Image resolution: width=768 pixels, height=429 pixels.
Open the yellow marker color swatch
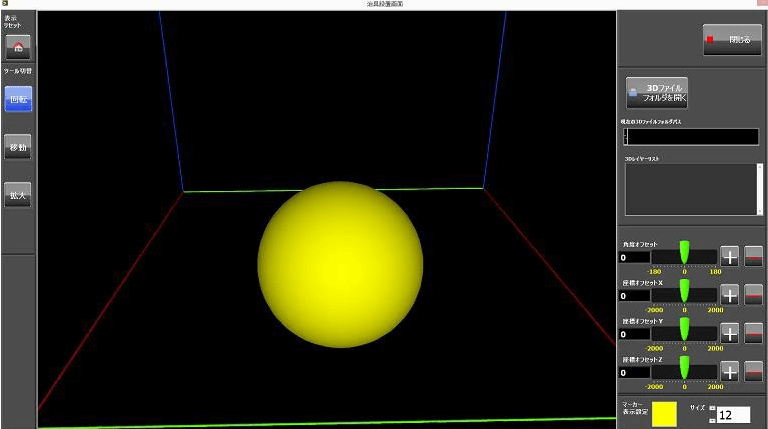664,412
